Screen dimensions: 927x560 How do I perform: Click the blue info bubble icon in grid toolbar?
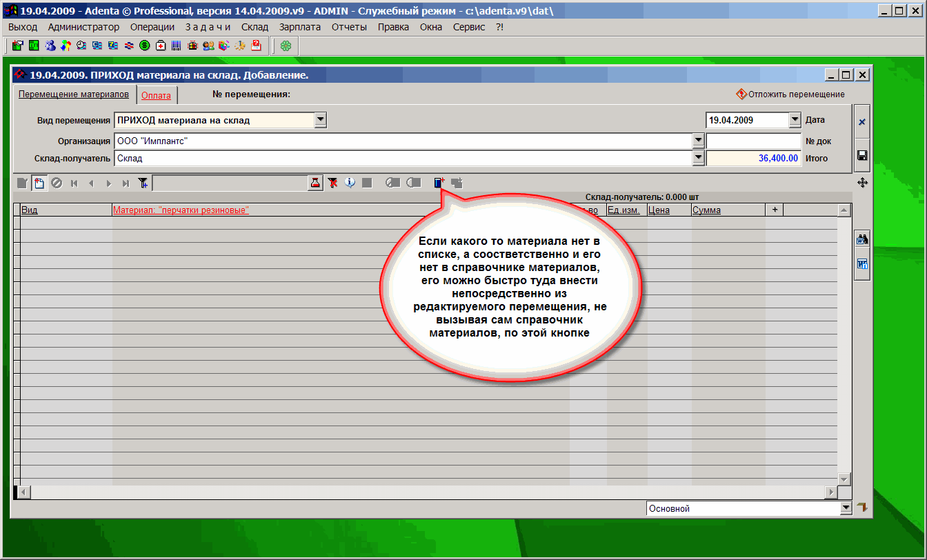(350, 183)
